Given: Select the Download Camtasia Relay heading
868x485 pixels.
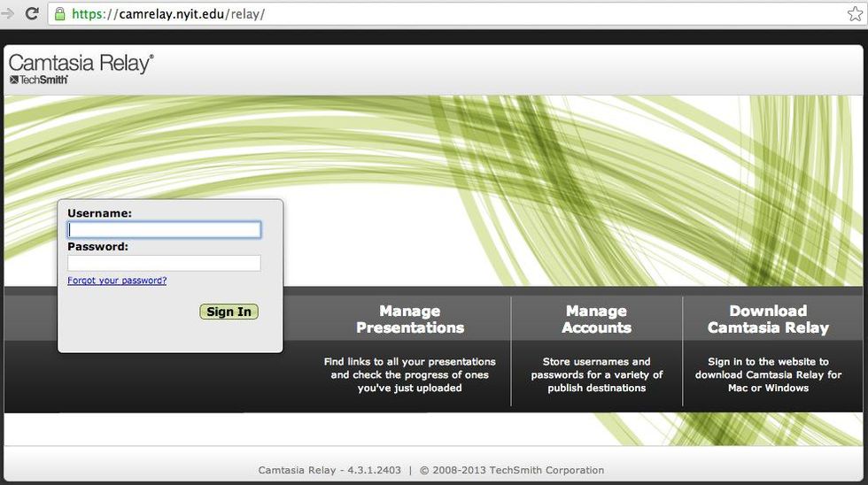Looking at the screenshot, I should point(768,319).
